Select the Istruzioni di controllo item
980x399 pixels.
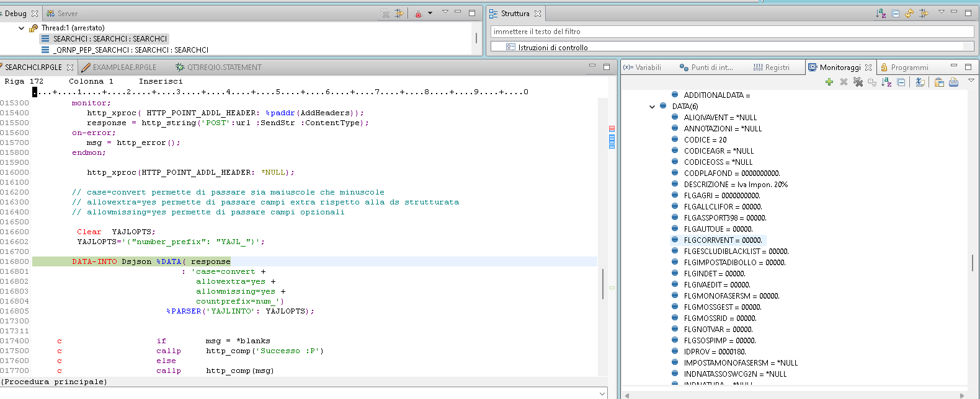click(553, 48)
